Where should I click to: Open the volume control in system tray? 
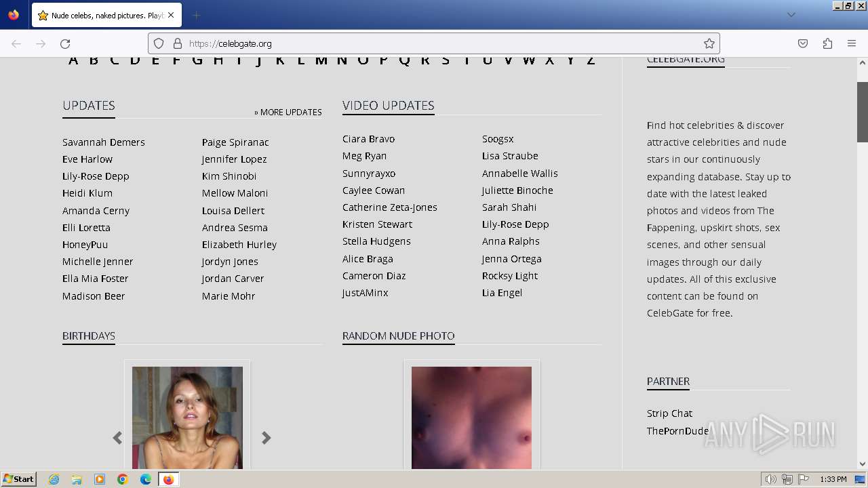click(770, 479)
